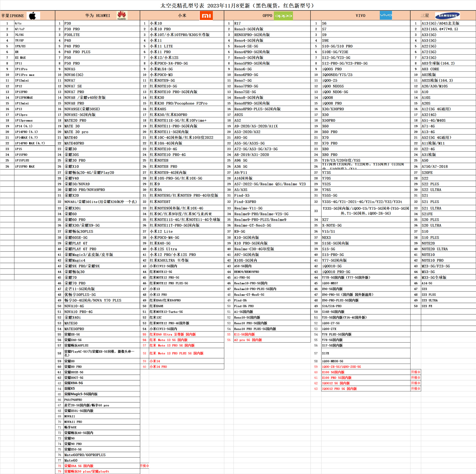Viewport: 476px width, 474px height.
Task: Click the orange Xiaomi Mi logo
Action: (x=206, y=16)
